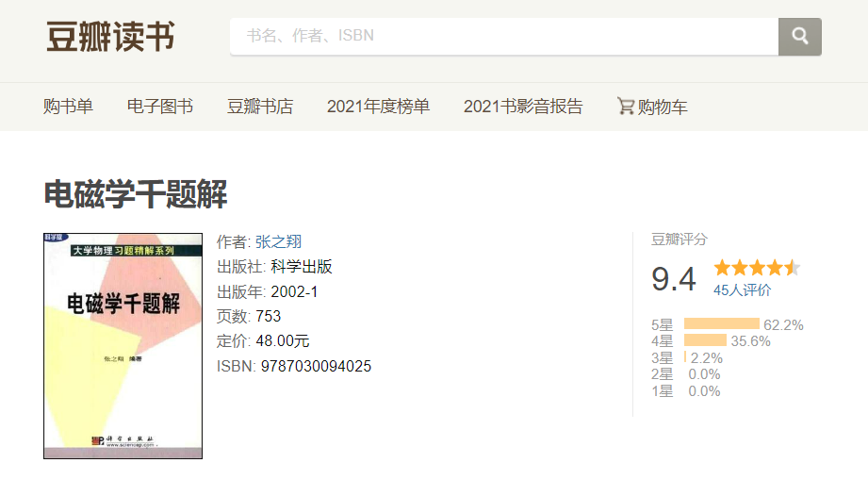
Task: Go to 豆瓣书店
Action: point(260,107)
